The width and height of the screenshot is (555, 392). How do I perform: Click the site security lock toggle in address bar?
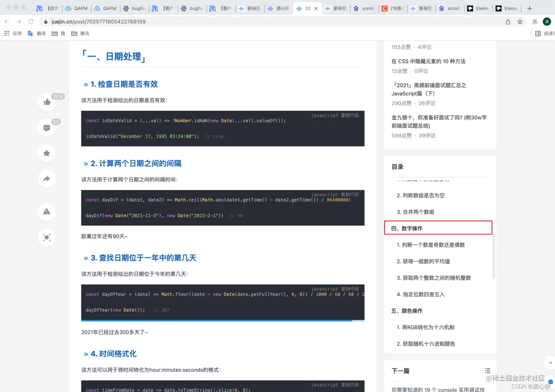coord(46,22)
